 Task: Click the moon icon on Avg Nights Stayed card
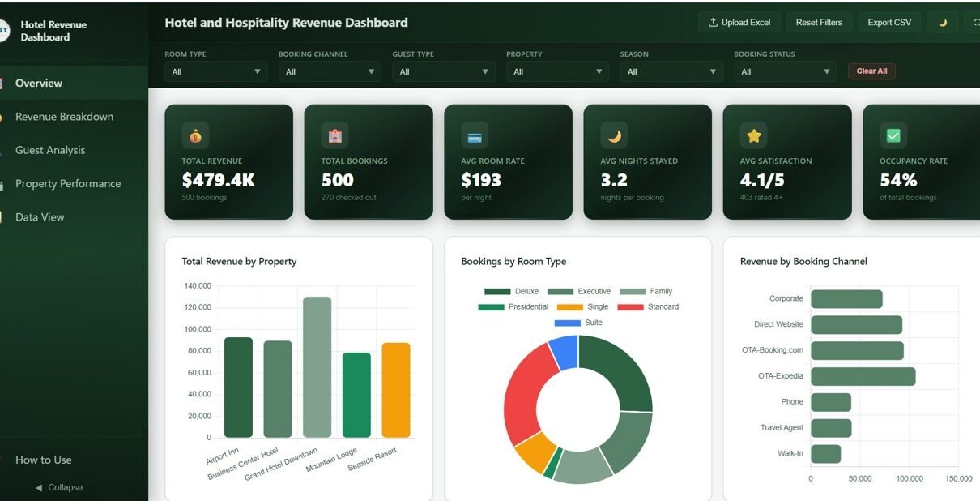[x=614, y=135]
